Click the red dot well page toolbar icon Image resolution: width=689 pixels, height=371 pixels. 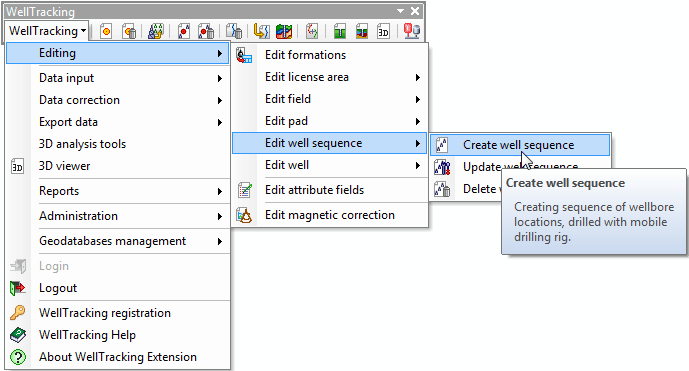tap(184, 31)
